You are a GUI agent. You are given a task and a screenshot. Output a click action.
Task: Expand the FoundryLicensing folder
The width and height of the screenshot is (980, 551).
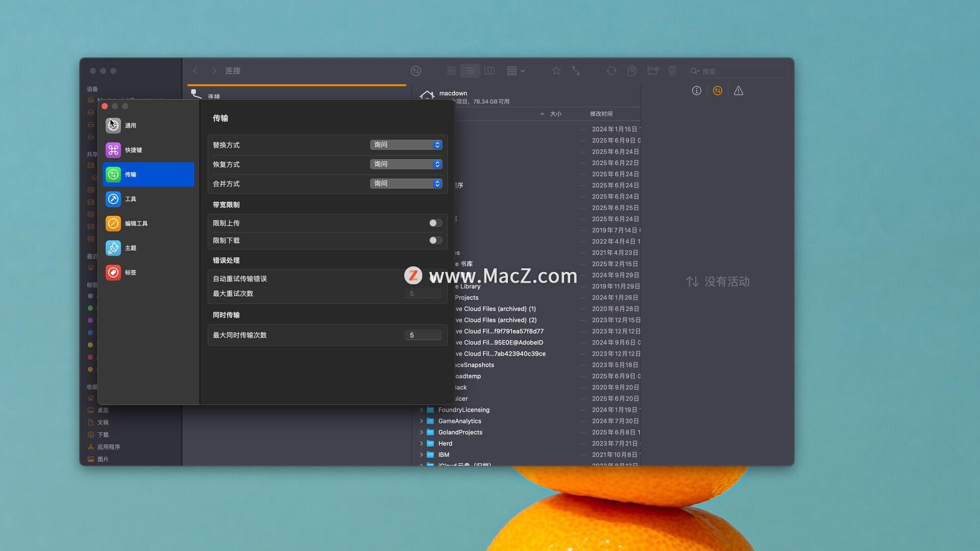422,410
